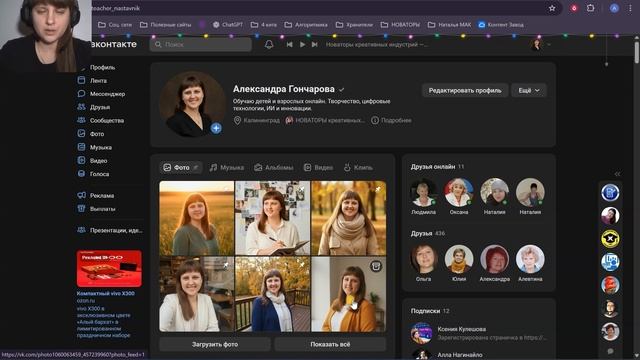Viewport: 640px width, 360px height.
Task: Open the browser extensions puzzle icon
Action: click(591, 8)
